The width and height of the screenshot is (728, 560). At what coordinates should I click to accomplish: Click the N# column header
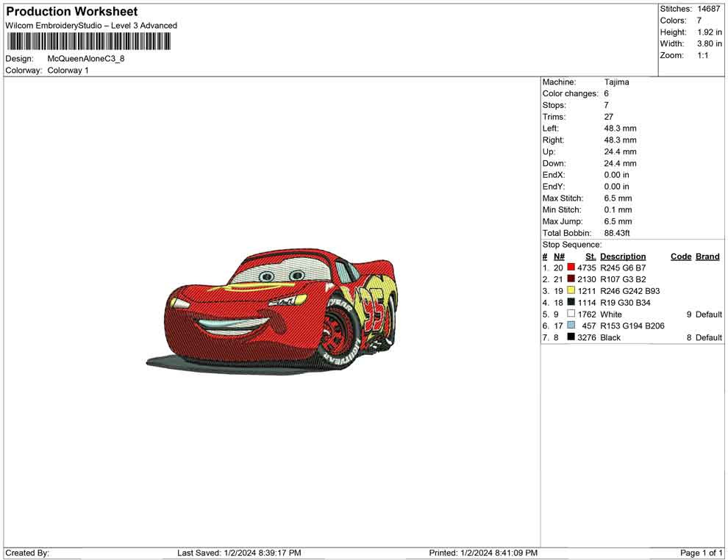(559, 256)
